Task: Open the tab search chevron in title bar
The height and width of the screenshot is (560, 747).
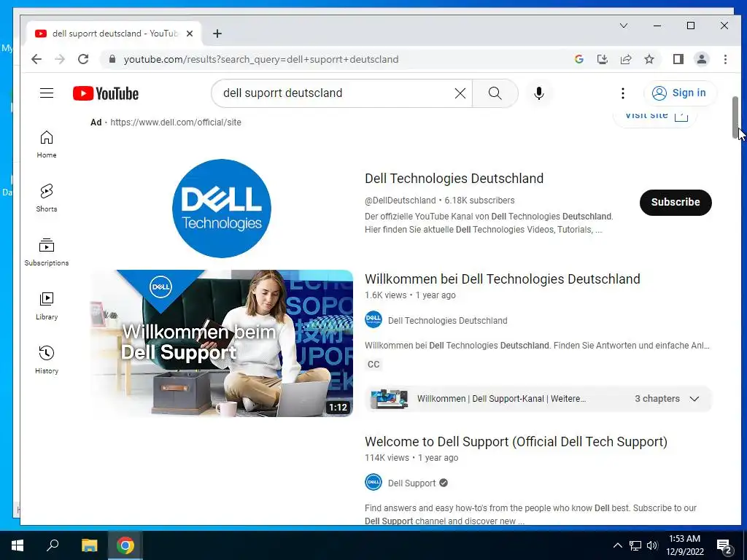Action: [624, 26]
